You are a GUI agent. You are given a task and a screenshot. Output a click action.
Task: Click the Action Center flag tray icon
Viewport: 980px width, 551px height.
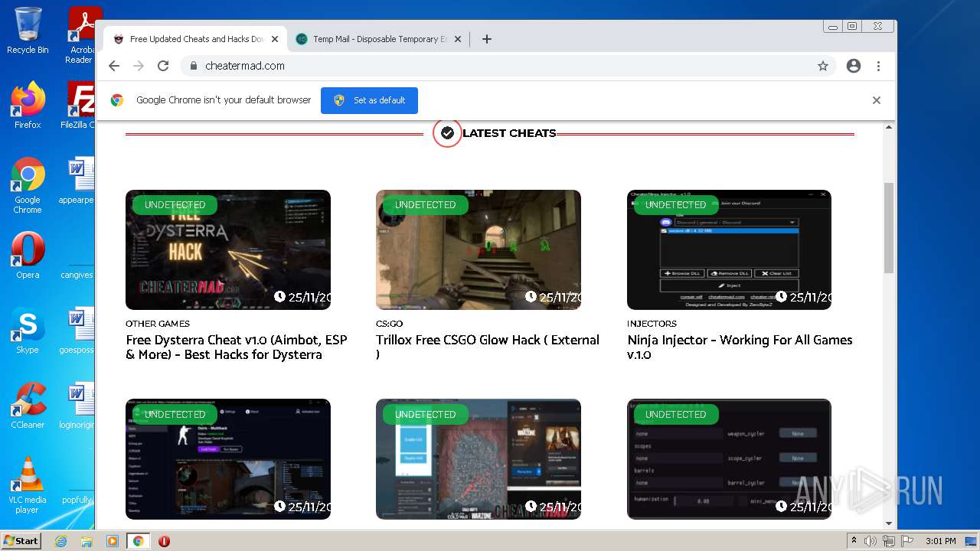(907, 541)
